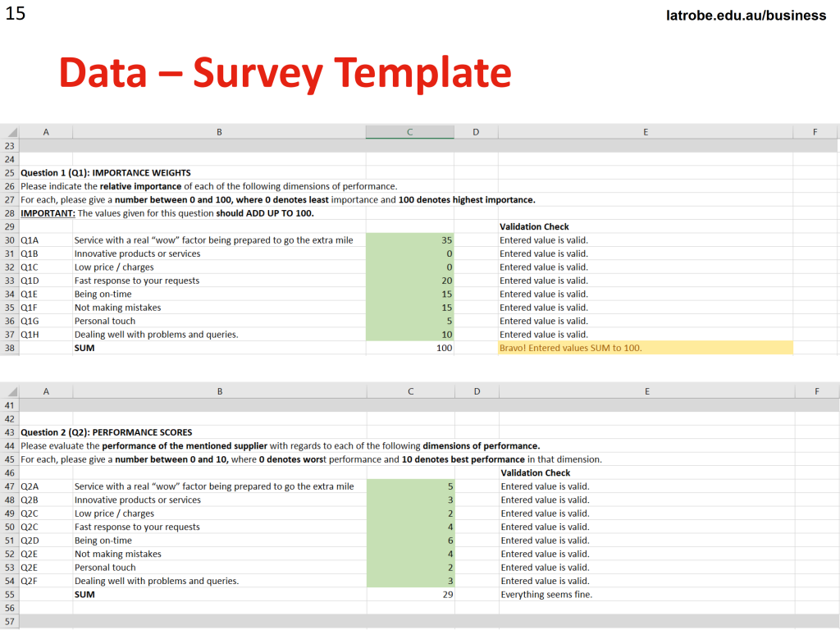Click the select-all corner of upper sheet
Screen dimensions: 840x630
[10, 132]
